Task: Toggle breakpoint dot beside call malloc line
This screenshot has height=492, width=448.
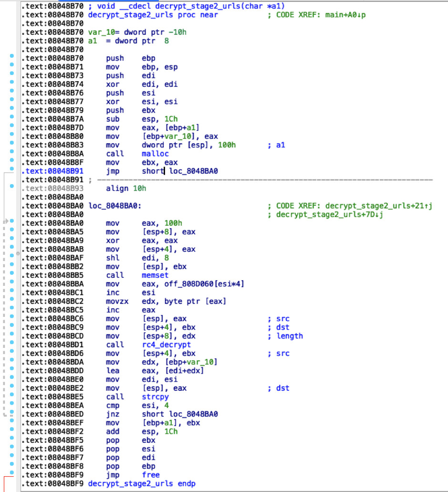Action: click(12, 152)
